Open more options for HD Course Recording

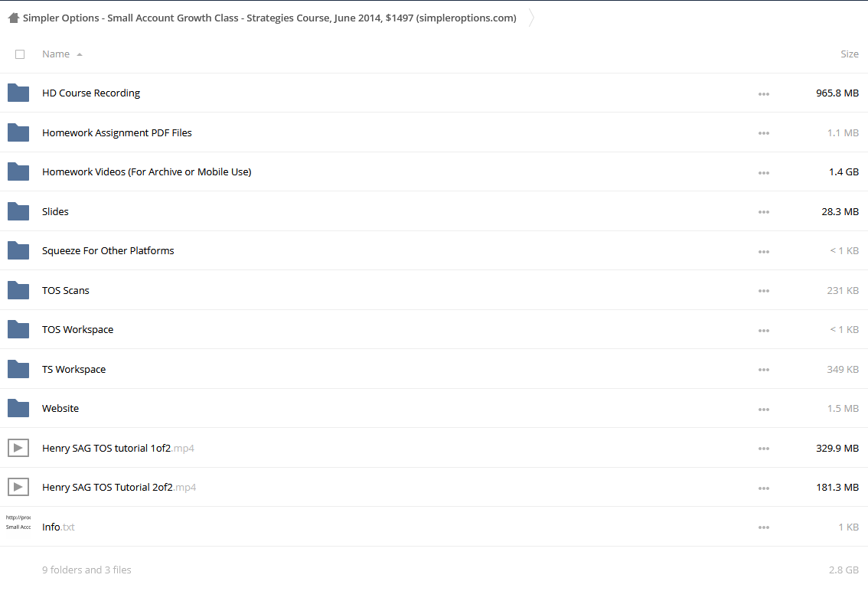[x=763, y=94]
